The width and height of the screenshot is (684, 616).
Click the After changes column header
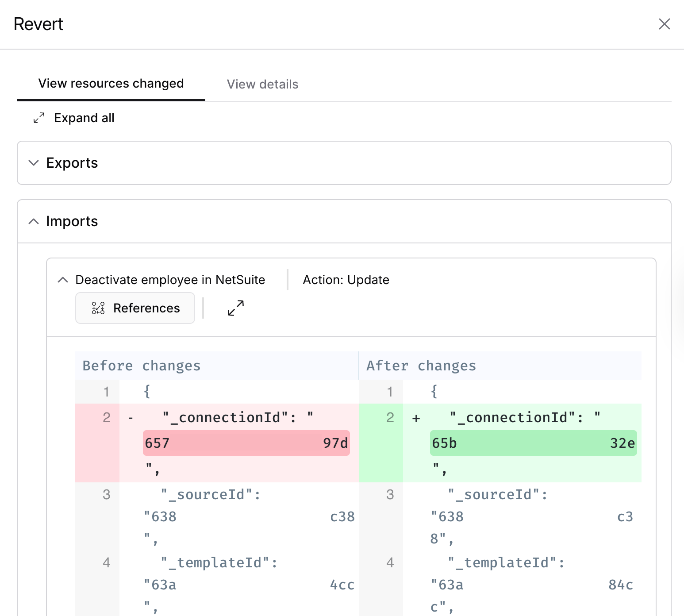click(421, 366)
